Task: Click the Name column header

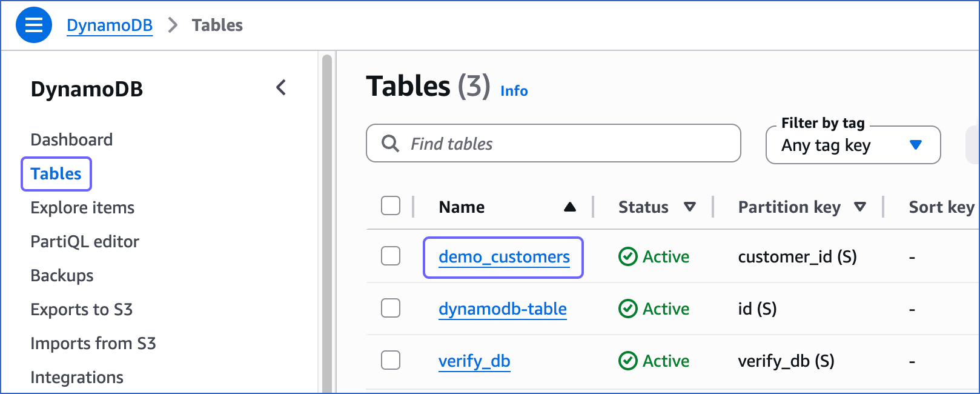Action: pyautogui.click(x=462, y=207)
